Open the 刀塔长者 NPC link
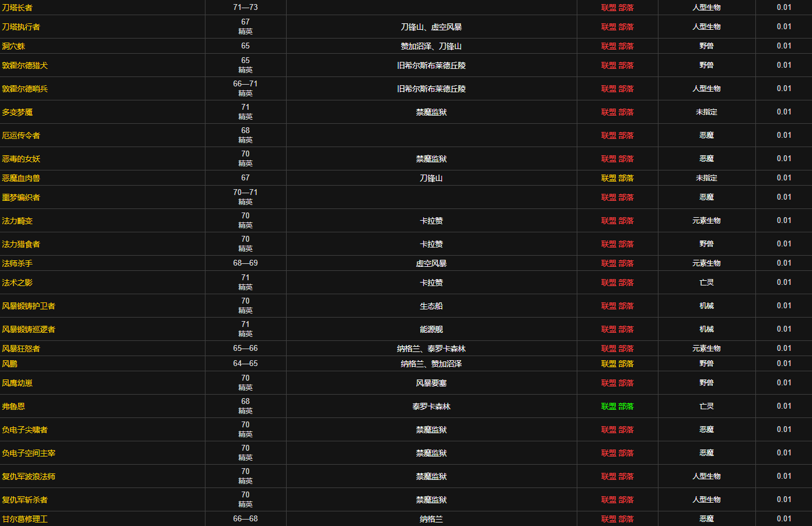812x526 pixels. 18,8
